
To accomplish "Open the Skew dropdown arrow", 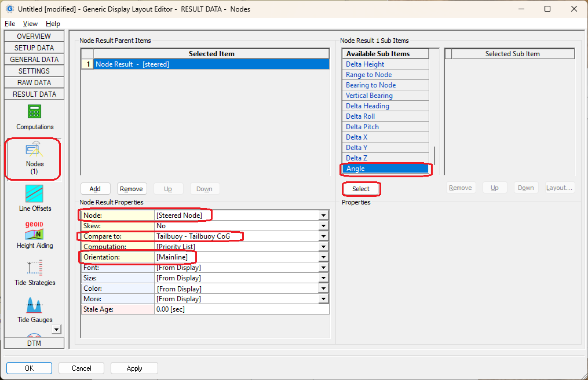I will click(323, 226).
